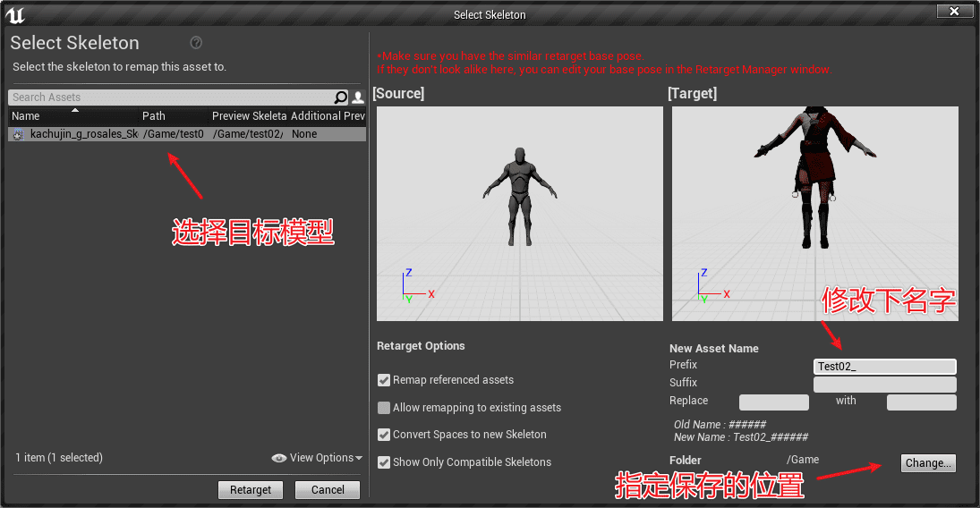Click the Preview Skeletal Mesh column header
Image resolution: width=980 pixels, height=508 pixels.
[249, 116]
